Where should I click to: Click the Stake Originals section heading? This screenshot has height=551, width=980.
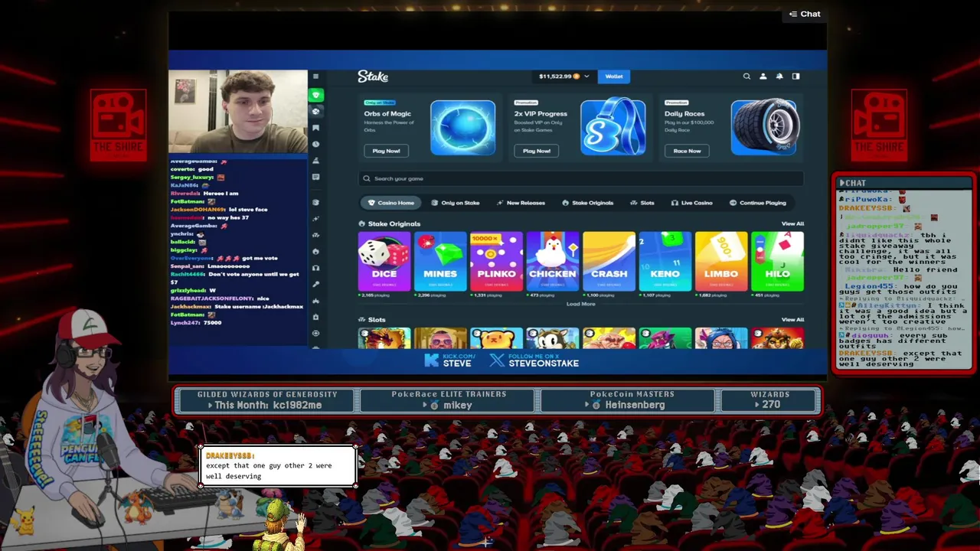click(x=390, y=223)
